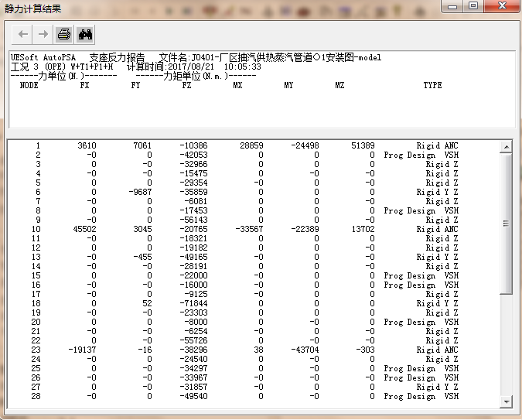Click the back arrow toolbar button
Viewport: 522px width, 420px height.
pyautogui.click(x=23, y=34)
